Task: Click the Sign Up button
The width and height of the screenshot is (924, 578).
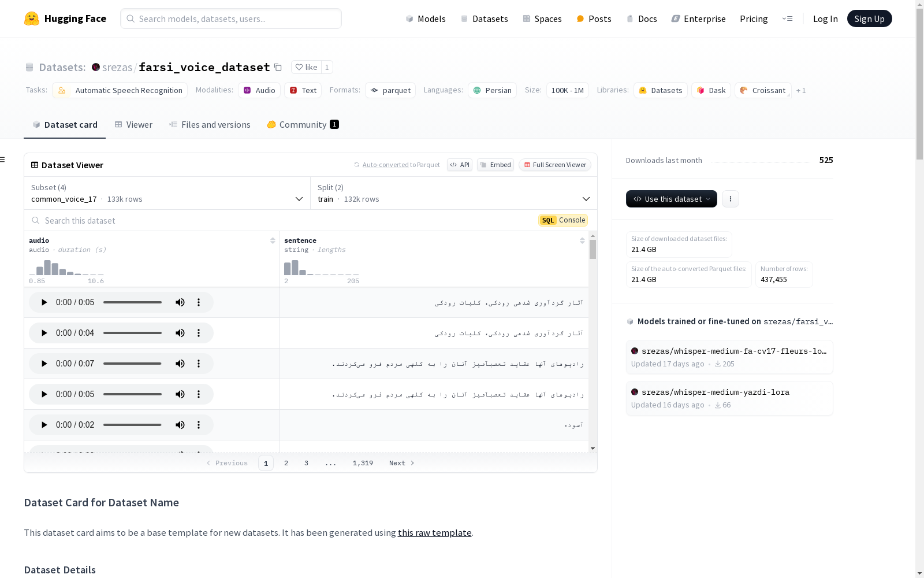Action: tap(869, 18)
